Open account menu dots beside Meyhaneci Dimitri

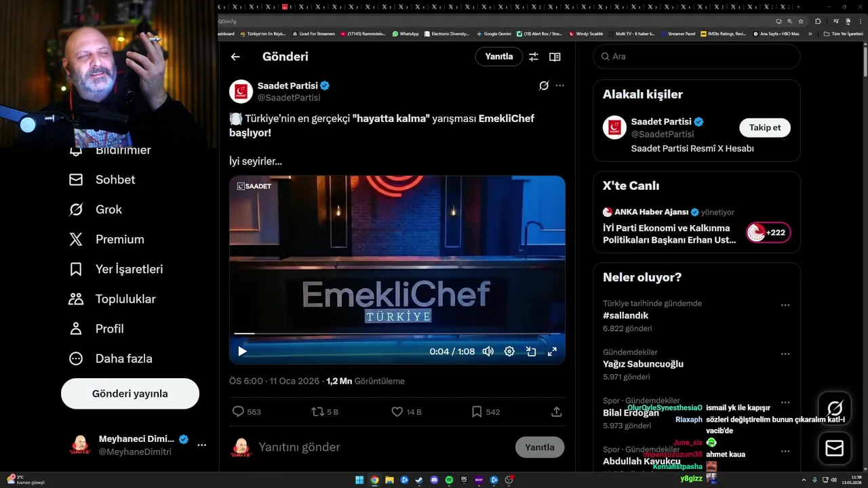[x=201, y=445]
